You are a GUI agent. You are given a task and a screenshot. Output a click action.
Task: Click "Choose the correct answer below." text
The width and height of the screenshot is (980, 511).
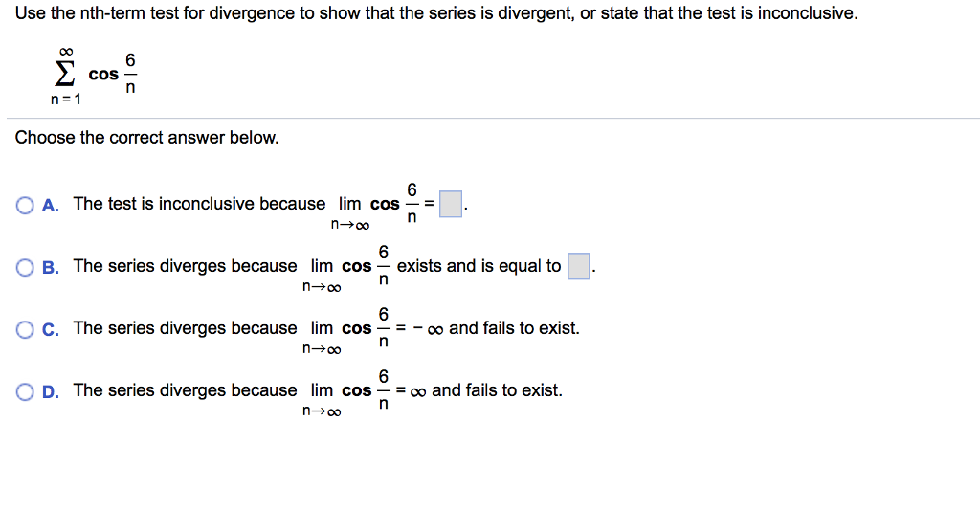click(146, 138)
